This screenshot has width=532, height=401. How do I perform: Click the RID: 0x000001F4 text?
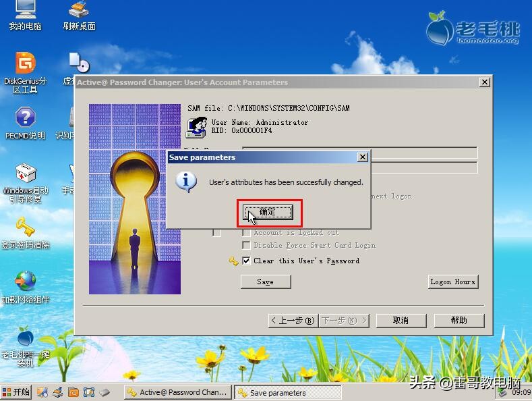coord(241,130)
